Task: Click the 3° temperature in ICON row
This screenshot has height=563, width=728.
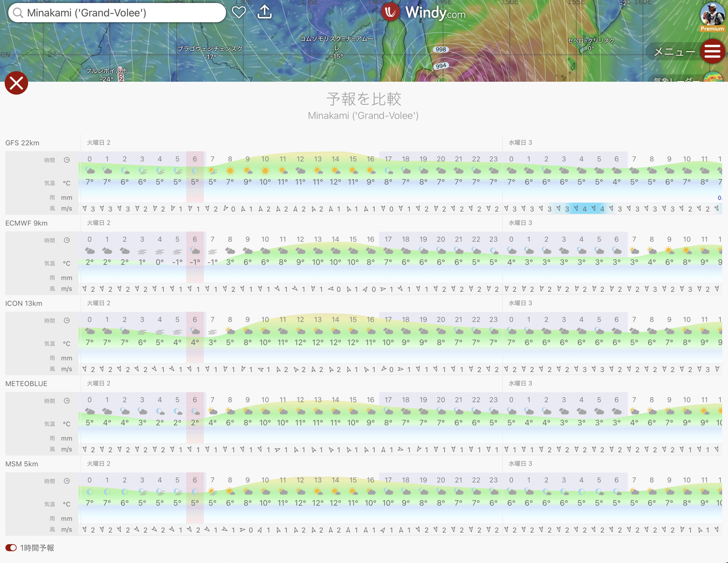Action: 212,343
